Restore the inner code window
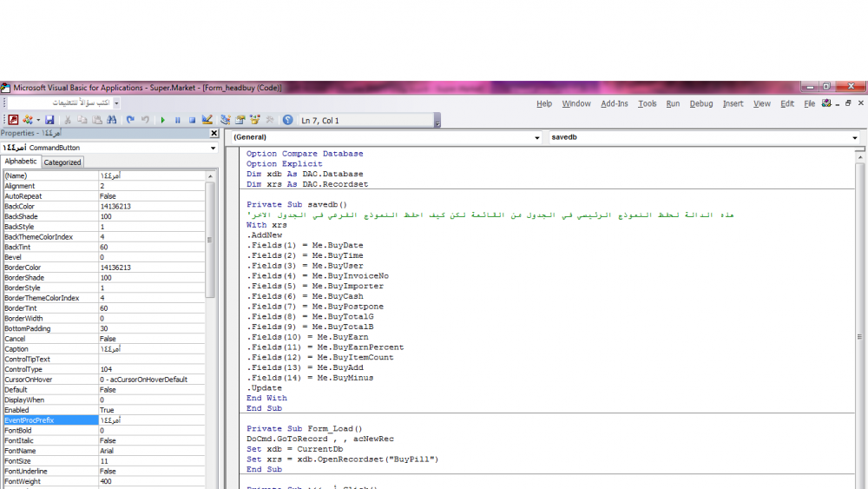868x489 pixels. coord(848,103)
